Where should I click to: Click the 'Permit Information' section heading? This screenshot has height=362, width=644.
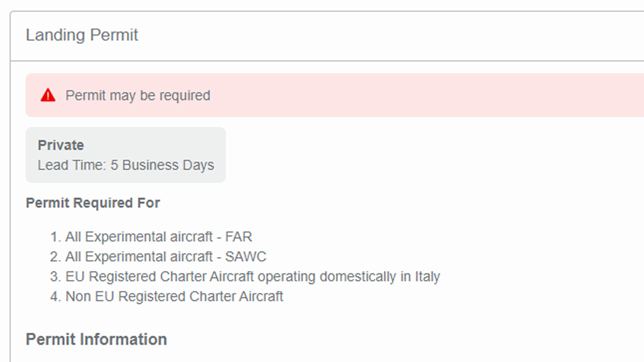click(96, 339)
